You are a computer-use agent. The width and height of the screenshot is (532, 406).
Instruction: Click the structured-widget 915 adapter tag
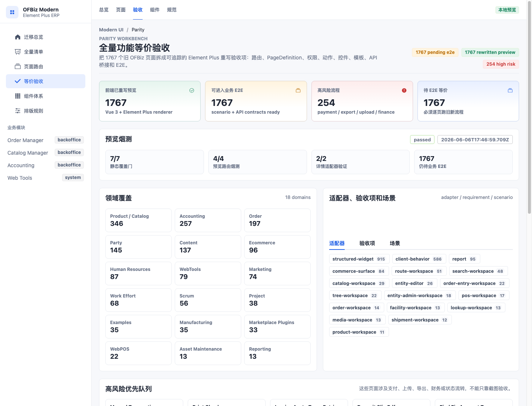tap(359, 259)
